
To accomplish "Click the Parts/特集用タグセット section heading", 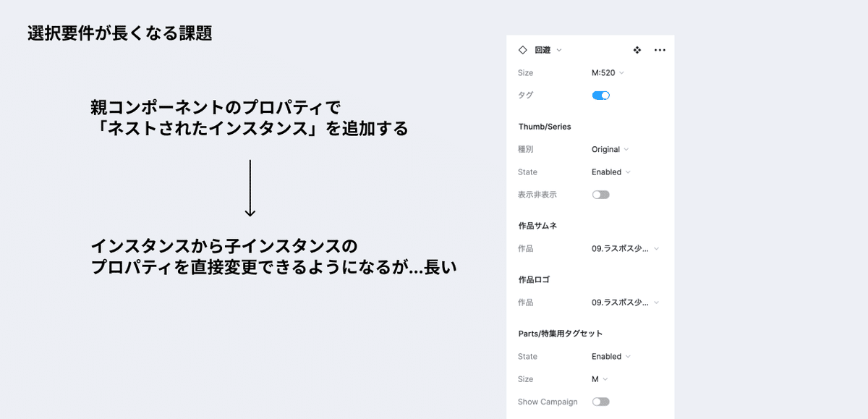I will point(561,334).
